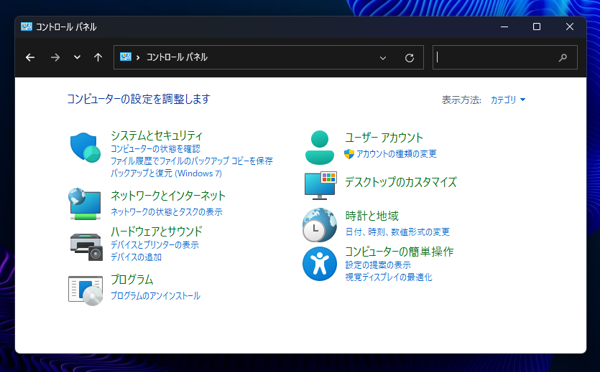Screen dimensions: 600x372
Task: Open コンピューターの状態を確認 link
Action: [x=155, y=148]
